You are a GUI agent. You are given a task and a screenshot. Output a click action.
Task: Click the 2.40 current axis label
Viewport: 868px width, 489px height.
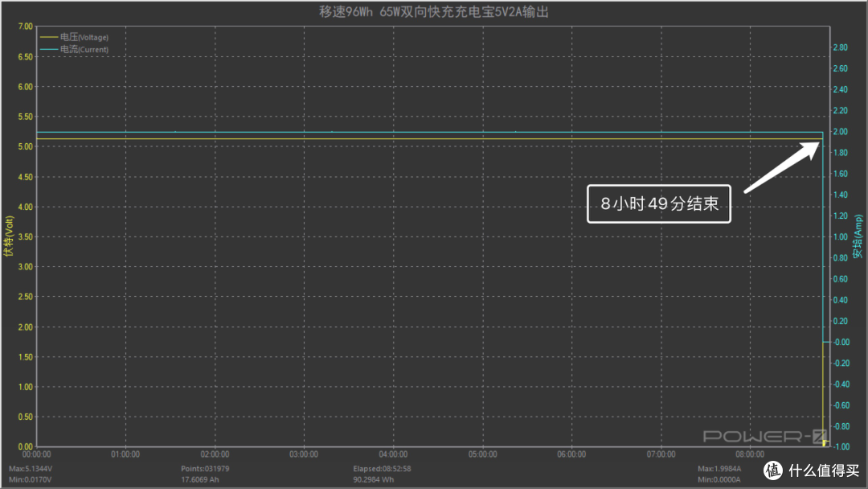pos(841,90)
